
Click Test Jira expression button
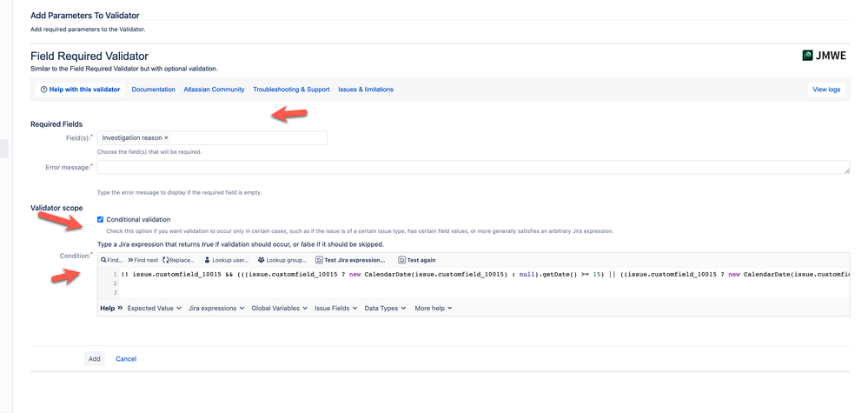coord(350,260)
